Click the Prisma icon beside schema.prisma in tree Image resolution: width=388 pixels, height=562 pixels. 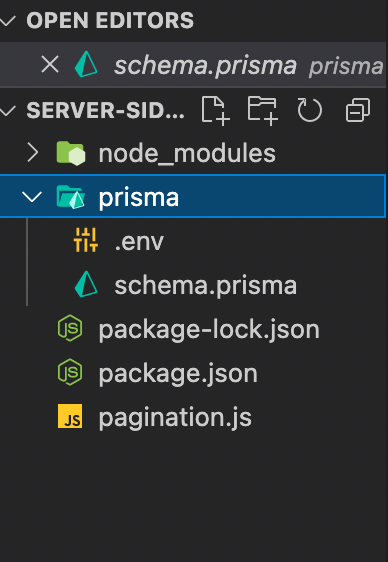pos(86,284)
